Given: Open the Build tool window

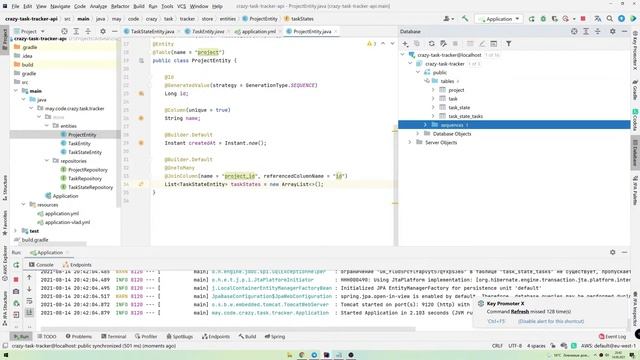Looking at the screenshot, I should tap(247, 337).
